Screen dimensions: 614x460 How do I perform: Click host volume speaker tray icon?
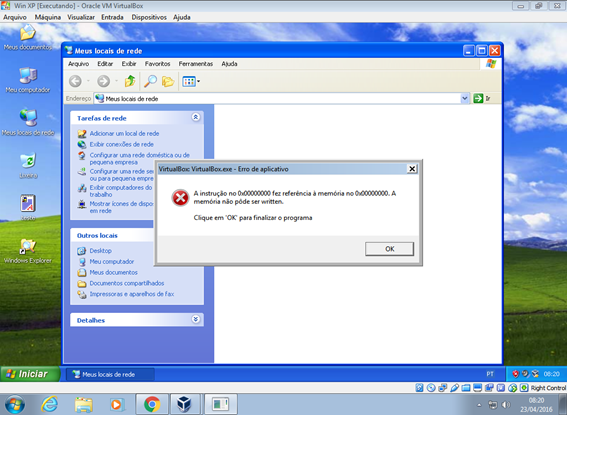506,405
